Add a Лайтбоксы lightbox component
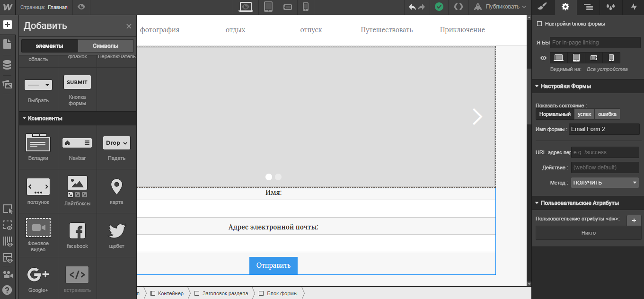Image resolution: width=644 pixels, height=299 pixels. click(77, 191)
